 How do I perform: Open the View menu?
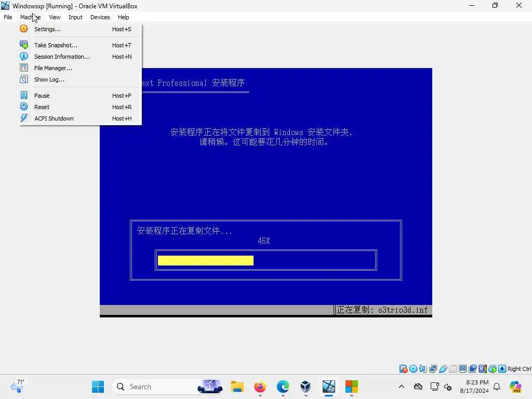click(55, 17)
